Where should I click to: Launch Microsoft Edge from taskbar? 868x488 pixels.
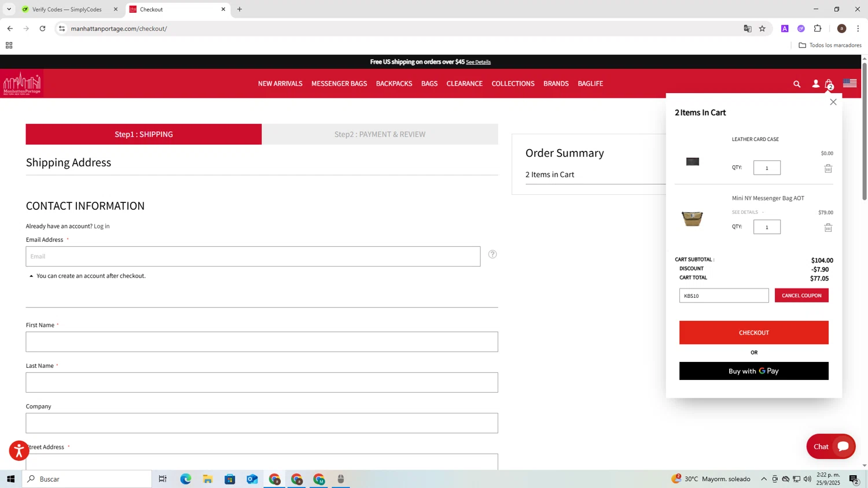[x=186, y=479]
